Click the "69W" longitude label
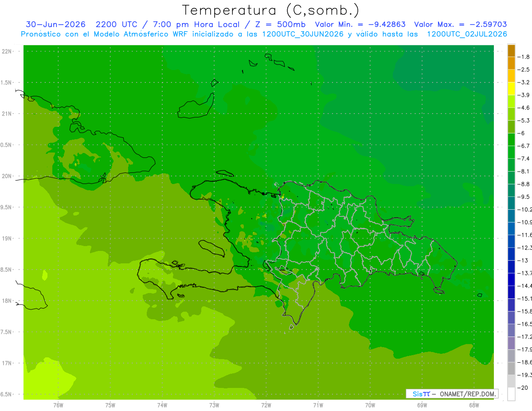Viewport: 532px width, 411px height. (422, 405)
